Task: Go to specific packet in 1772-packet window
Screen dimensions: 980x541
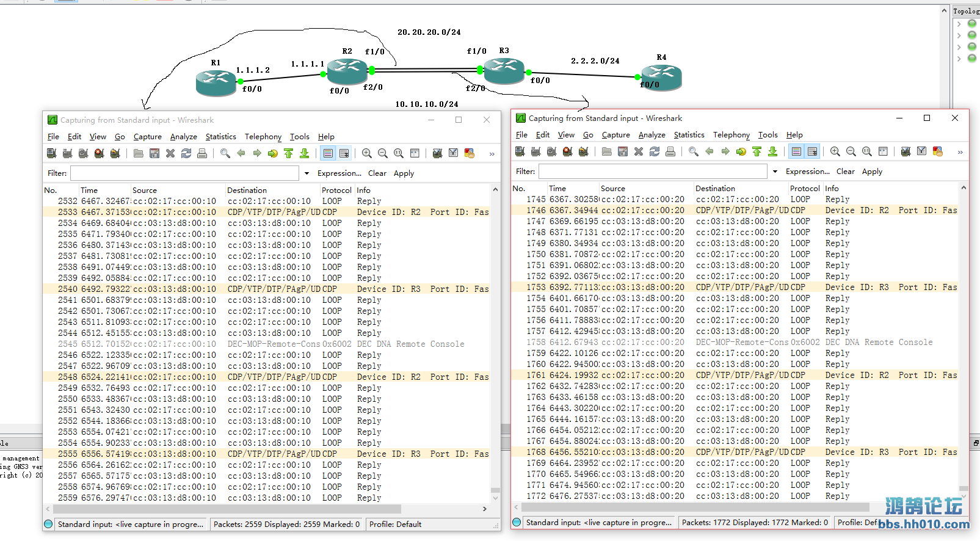Action: [x=741, y=151]
